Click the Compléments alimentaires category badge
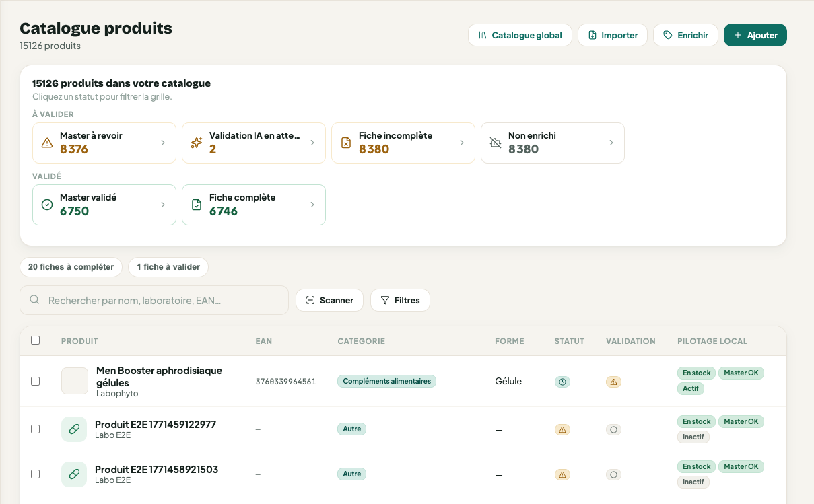Image resolution: width=814 pixels, height=504 pixels. click(x=386, y=381)
